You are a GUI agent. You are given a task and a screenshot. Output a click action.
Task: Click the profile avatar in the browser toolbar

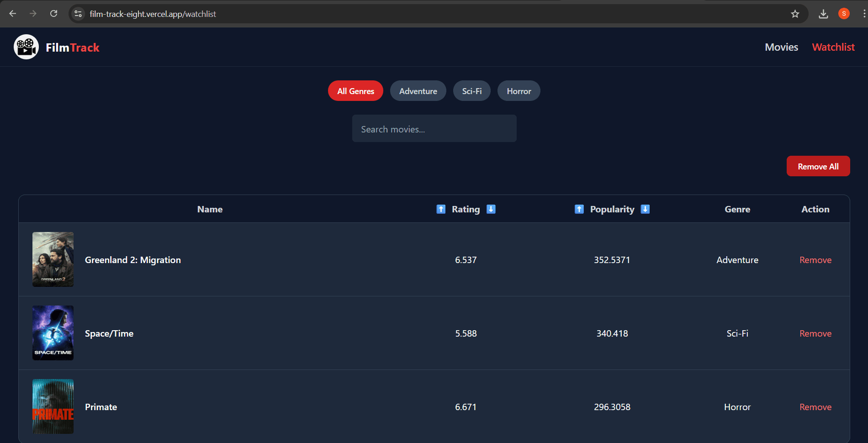pos(844,14)
